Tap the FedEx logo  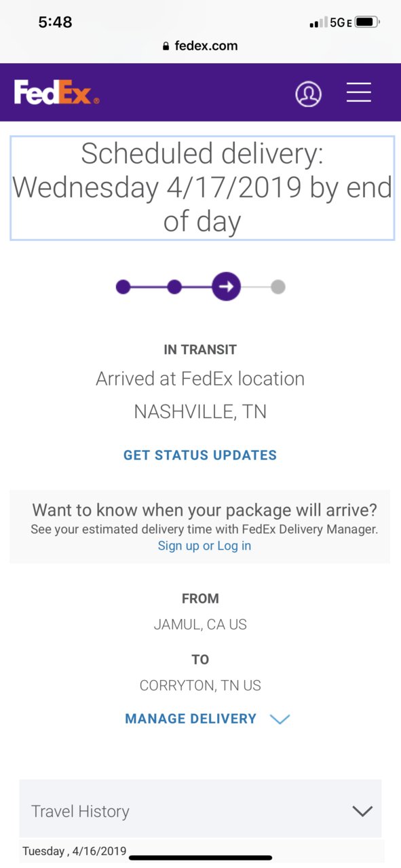57,92
